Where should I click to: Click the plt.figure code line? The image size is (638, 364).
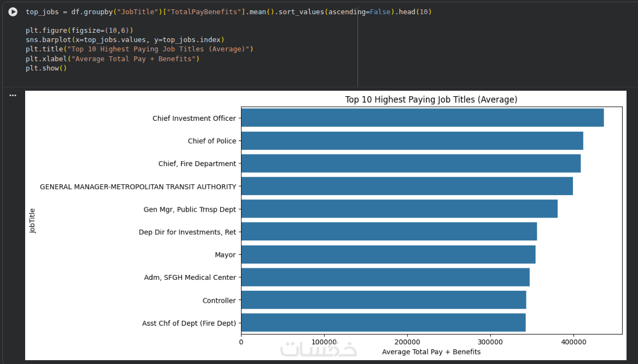(x=79, y=30)
